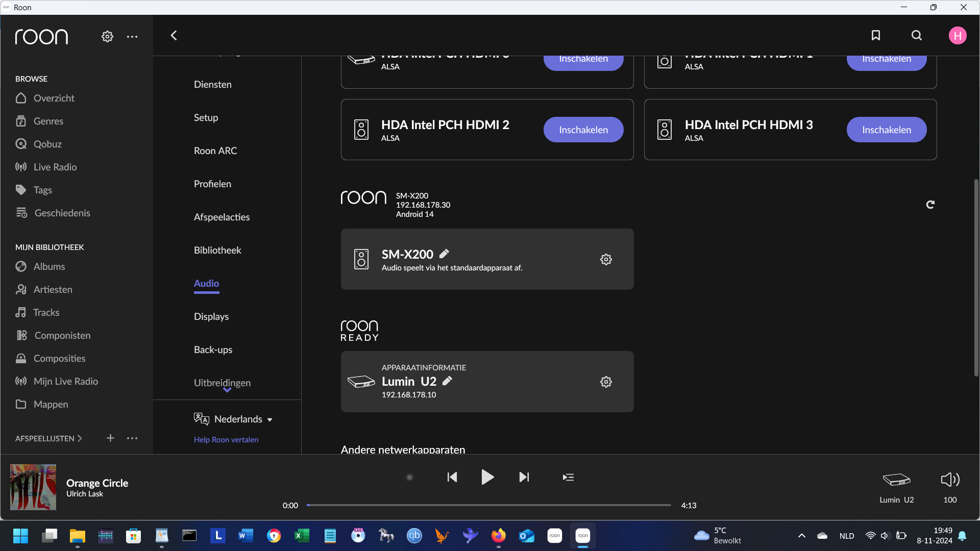The image size is (980, 551).
Task: Switch to Roon ARC settings tab
Action: (x=215, y=151)
